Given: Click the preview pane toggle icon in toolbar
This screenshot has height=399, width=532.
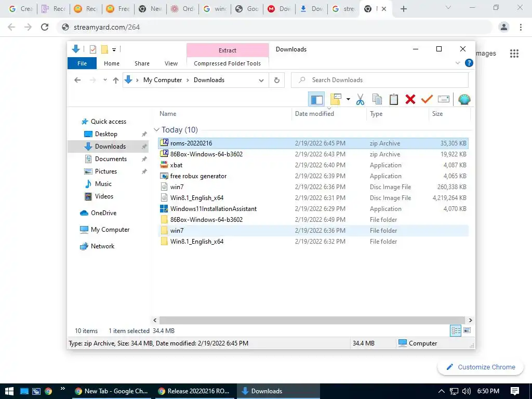Looking at the screenshot, I should [x=316, y=99].
